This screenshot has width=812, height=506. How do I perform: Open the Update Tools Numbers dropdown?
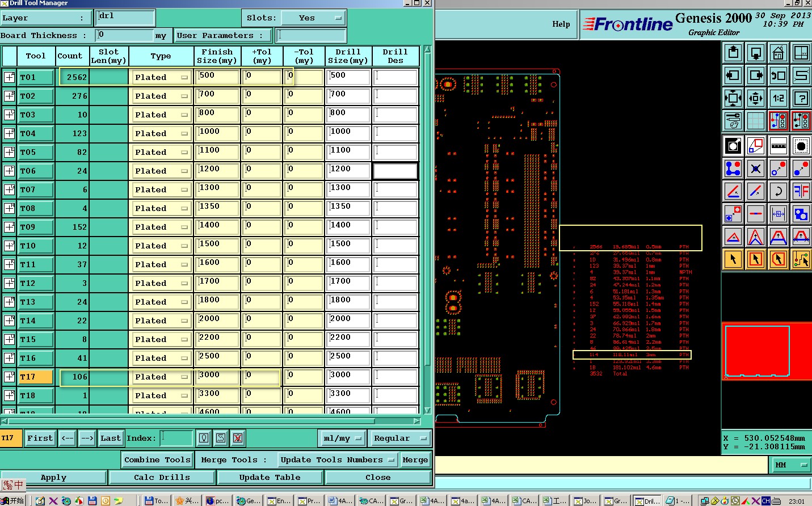(338, 460)
